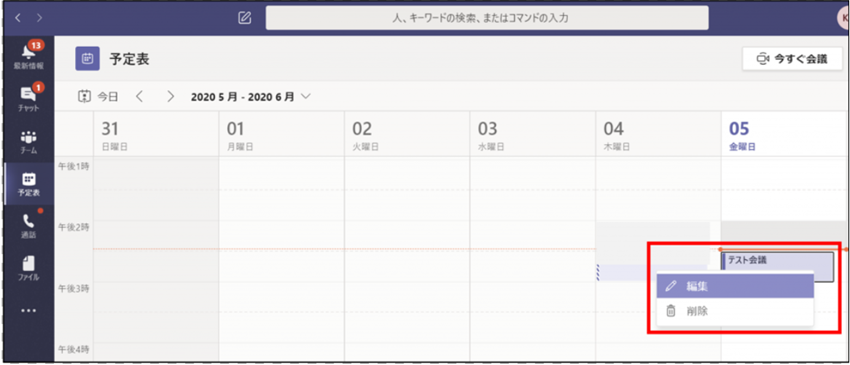
Task: Jump to today with the 今日 button
Action: (98, 97)
